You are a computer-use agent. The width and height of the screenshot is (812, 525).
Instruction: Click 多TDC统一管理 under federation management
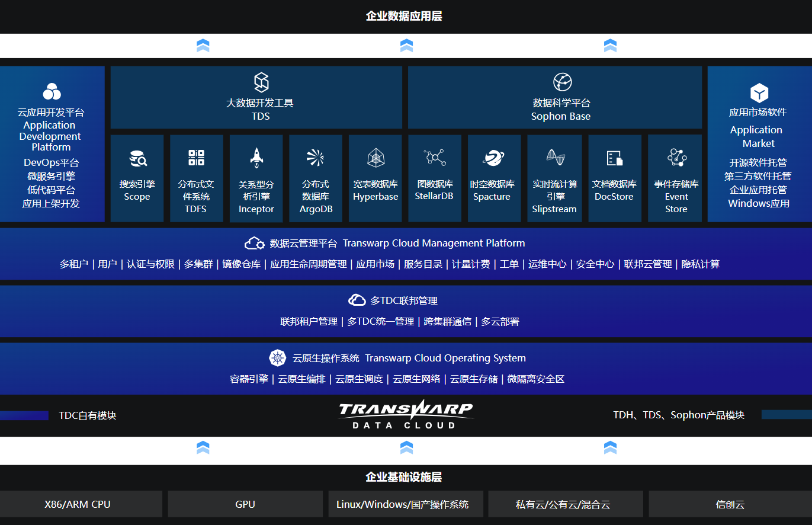pyautogui.click(x=381, y=321)
